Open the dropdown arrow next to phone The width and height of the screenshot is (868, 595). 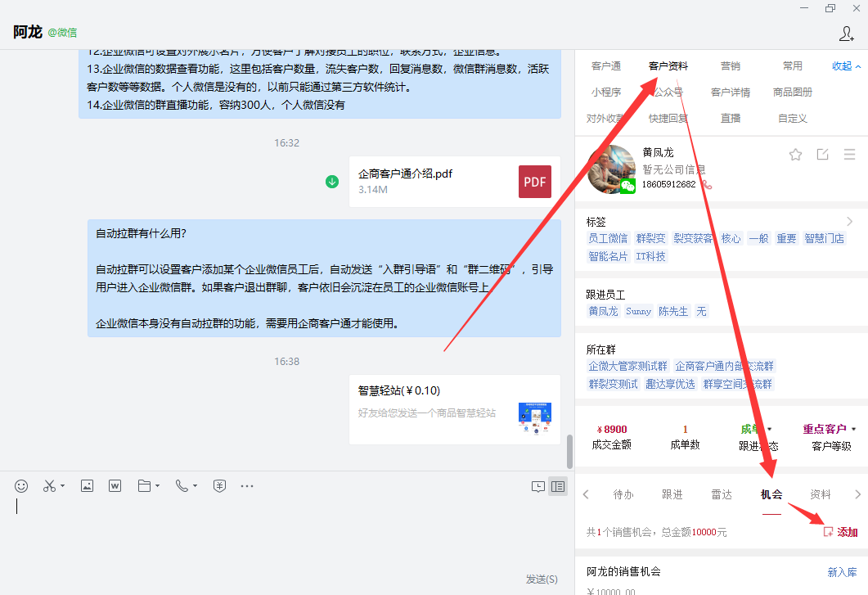(195, 486)
